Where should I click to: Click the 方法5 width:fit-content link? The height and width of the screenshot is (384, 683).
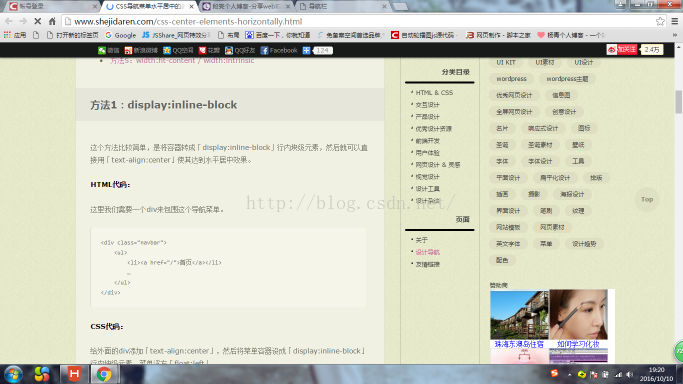click(182, 61)
